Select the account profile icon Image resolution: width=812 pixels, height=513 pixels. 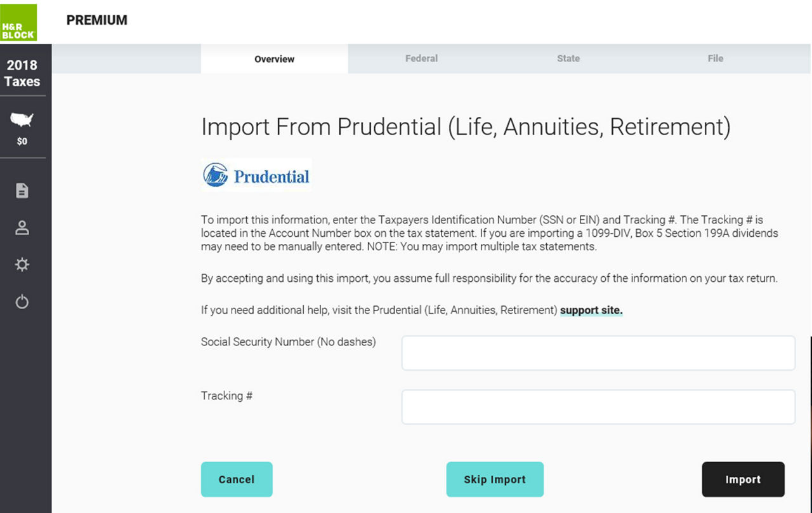pyautogui.click(x=23, y=227)
